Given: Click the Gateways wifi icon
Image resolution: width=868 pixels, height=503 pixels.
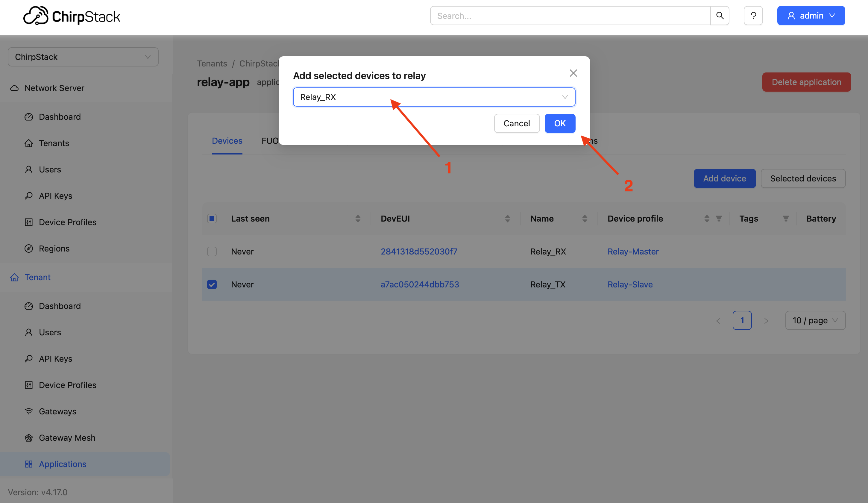Looking at the screenshot, I should pyautogui.click(x=29, y=411).
